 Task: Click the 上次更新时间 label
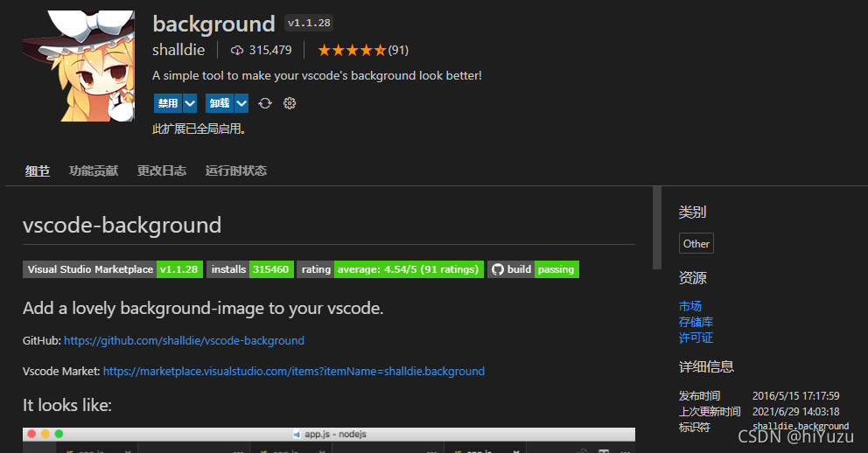[x=710, y=412]
